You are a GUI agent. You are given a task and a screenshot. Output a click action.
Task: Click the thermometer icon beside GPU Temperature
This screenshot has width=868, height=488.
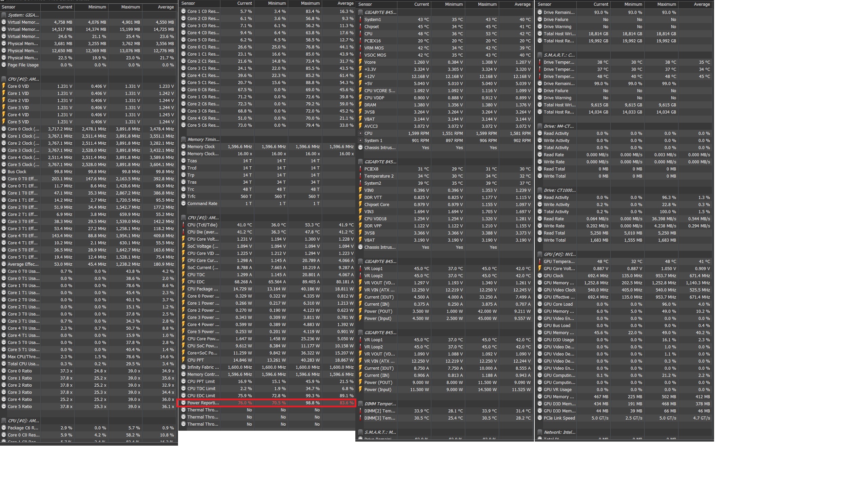coord(540,261)
